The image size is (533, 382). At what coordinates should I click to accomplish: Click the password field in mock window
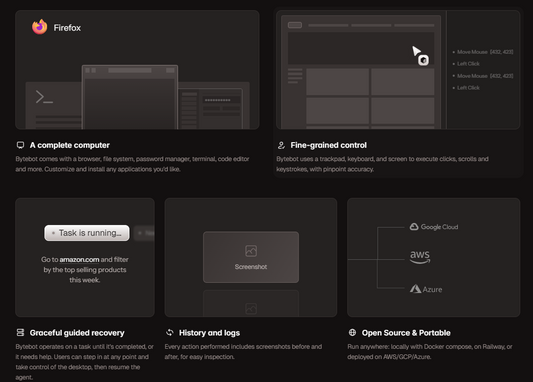(x=221, y=100)
